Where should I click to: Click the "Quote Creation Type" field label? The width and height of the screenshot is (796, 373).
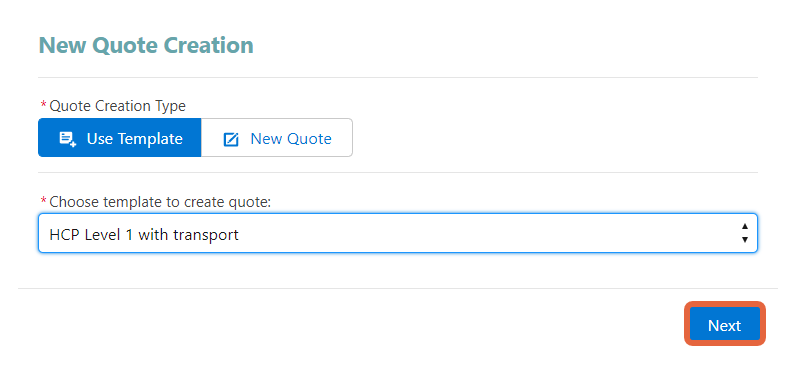click(117, 106)
